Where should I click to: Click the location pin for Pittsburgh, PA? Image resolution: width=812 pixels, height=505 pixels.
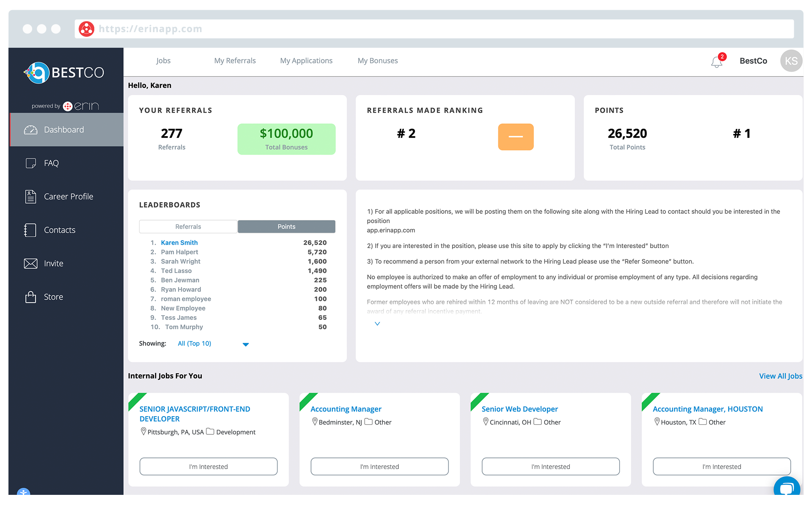(x=143, y=431)
